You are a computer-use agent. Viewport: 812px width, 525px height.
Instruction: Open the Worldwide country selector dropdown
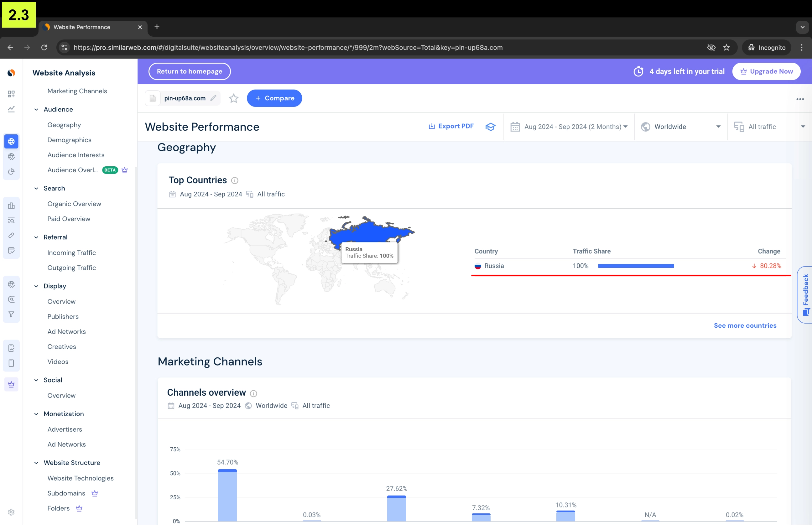click(x=680, y=127)
